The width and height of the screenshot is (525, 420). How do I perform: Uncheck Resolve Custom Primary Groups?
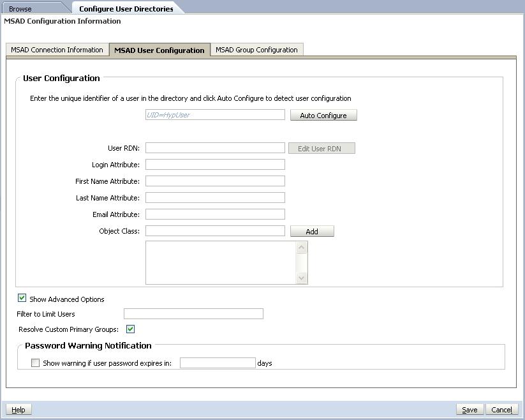[x=131, y=329]
